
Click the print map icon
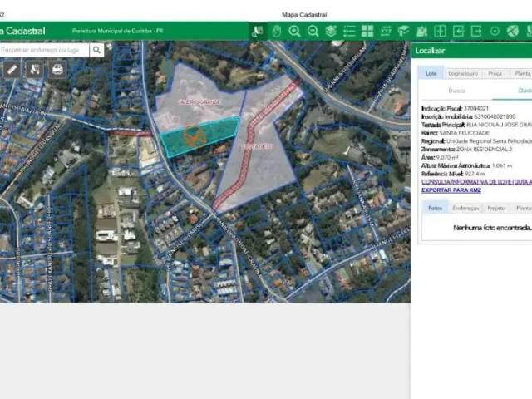coord(57,69)
